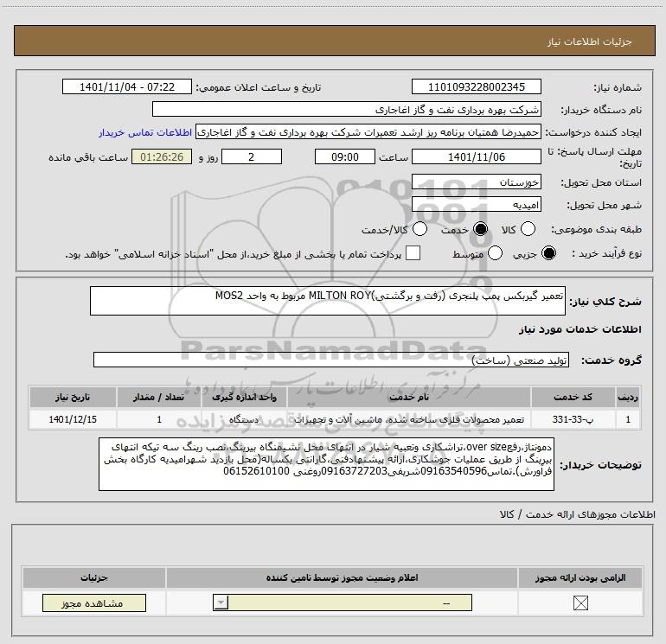Click the service group field تولید صنعتی (ساخت)

pyautogui.click(x=331, y=360)
